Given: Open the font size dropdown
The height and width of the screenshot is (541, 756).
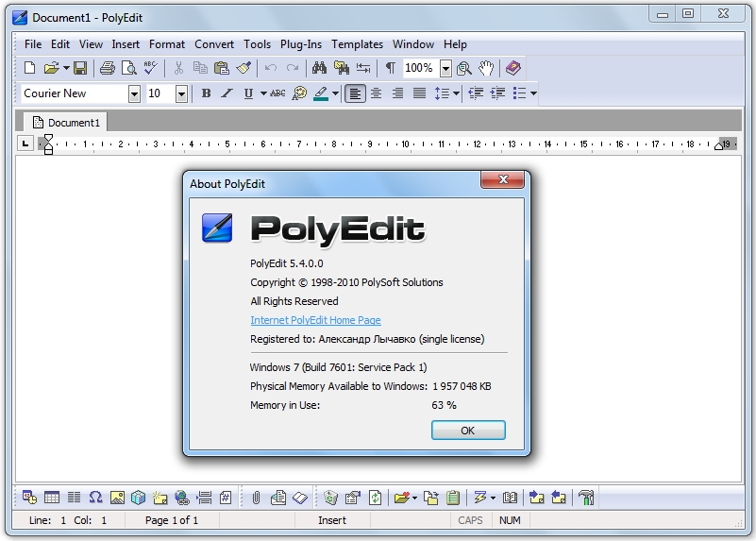Looking at the screenshot, I should (x=181, y=93).
